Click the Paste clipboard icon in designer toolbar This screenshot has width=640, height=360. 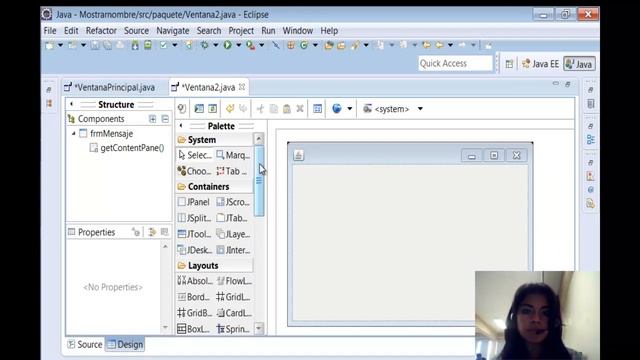(287, 109)
